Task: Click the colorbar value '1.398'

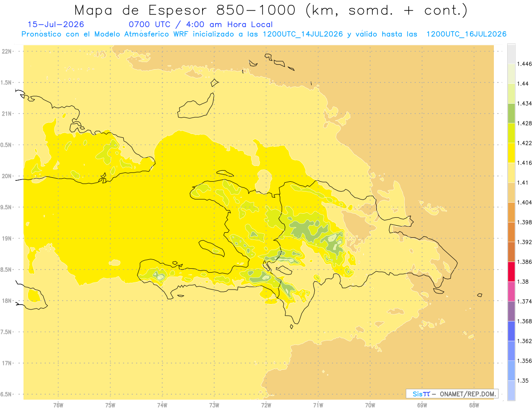Action: [524, 223]
